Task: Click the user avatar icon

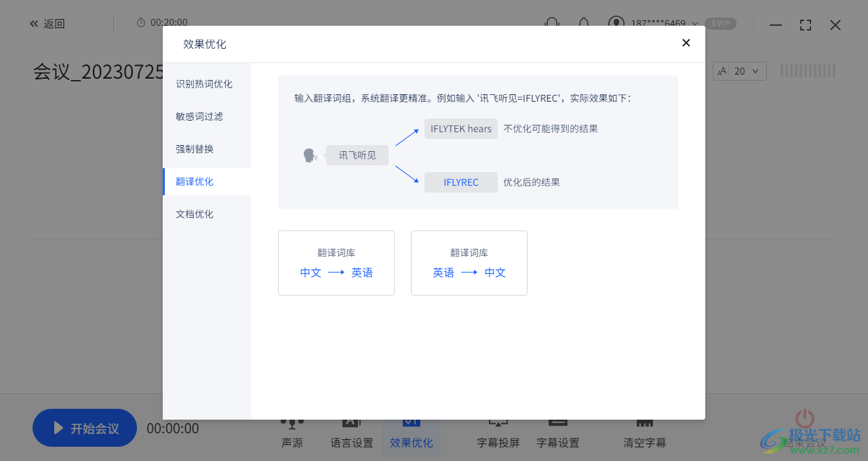Action: click(x=616, y=22)
